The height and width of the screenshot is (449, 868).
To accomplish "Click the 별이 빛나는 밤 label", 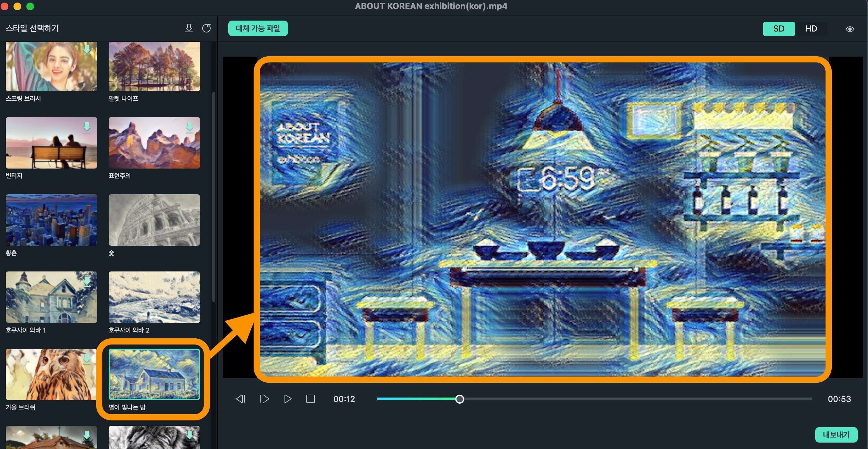I will pyautogui.click(x=127, y=407).
